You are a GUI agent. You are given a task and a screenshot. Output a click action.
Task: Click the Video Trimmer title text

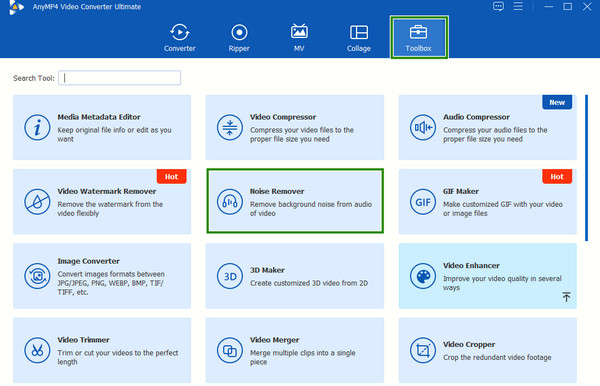[x=83, y=340]
